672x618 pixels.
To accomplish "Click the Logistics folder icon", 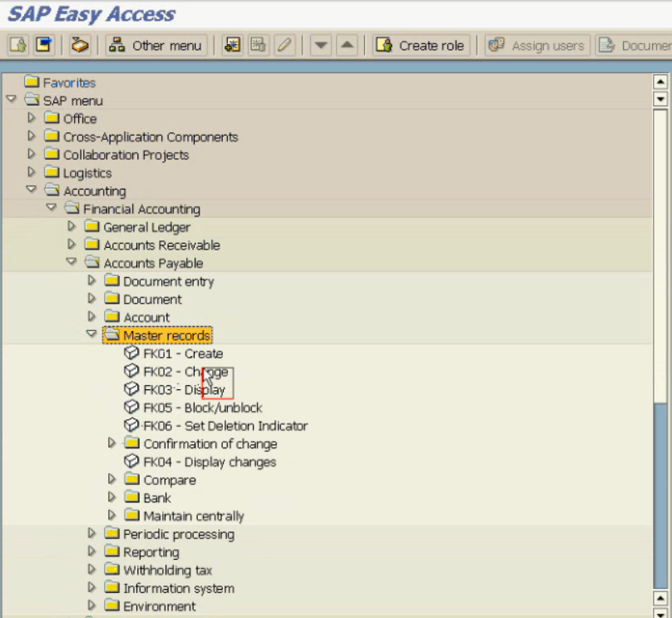I will 52,172.
